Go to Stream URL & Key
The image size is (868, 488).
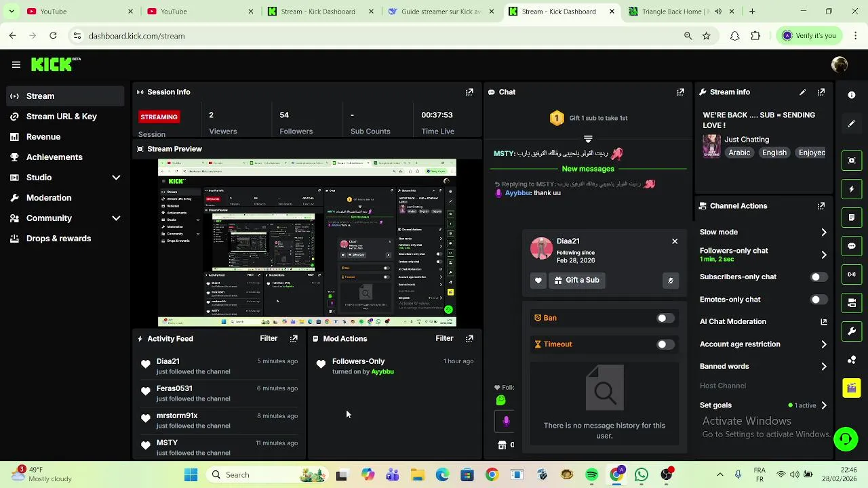click(64, 117)
